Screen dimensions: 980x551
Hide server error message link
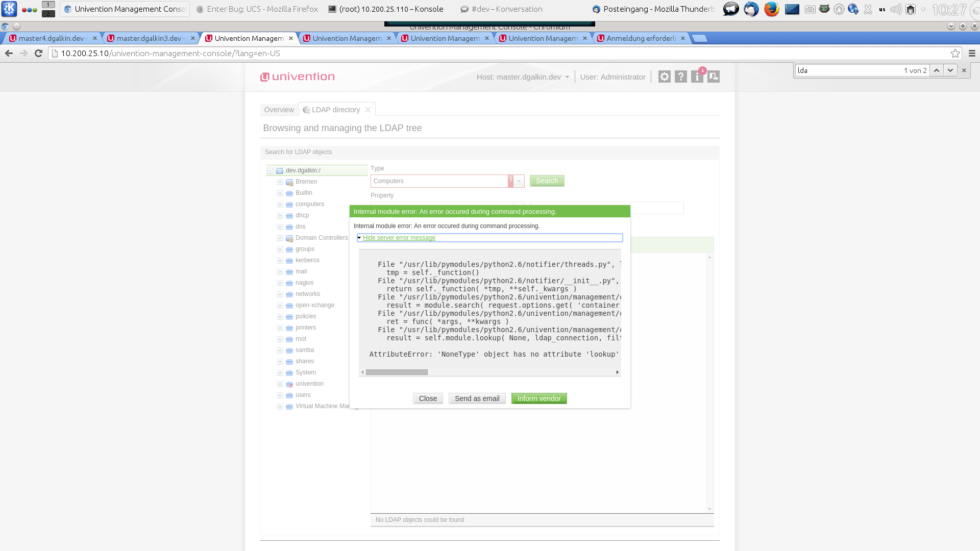click(x=399, y=238)
